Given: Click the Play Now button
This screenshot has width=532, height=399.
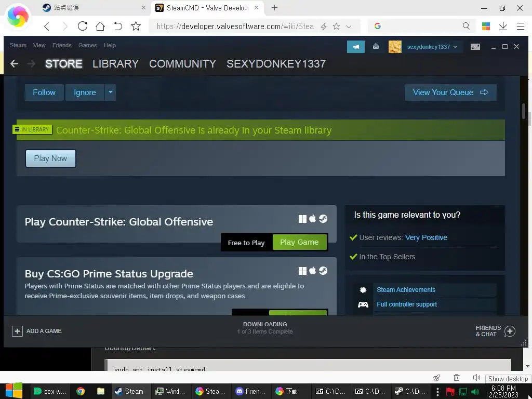Looking at the screenshot, I should pos(50,158).
